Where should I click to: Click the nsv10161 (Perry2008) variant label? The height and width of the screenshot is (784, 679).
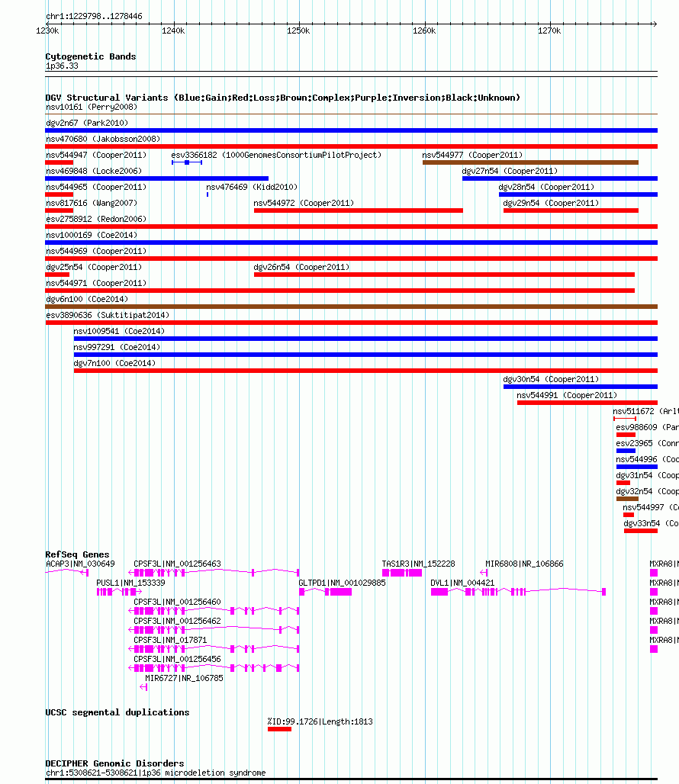pos(92,107)
